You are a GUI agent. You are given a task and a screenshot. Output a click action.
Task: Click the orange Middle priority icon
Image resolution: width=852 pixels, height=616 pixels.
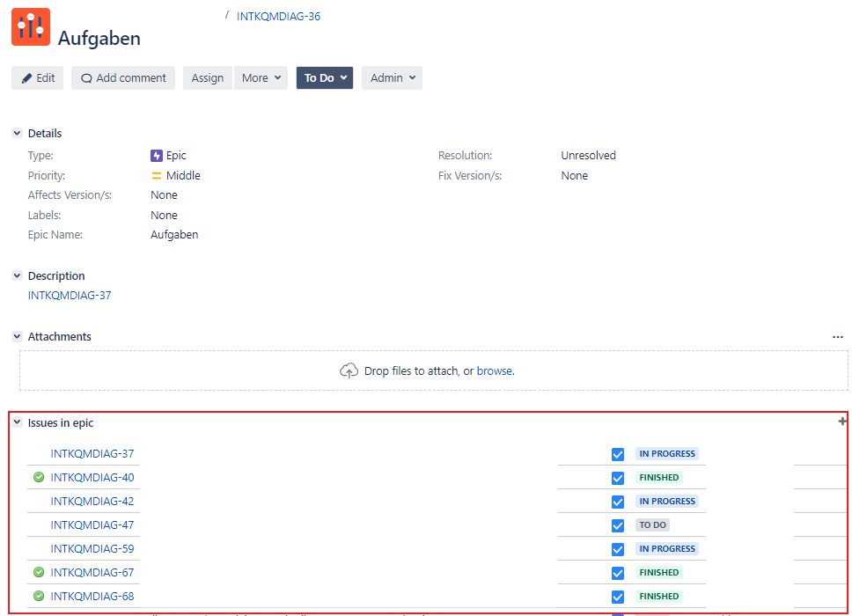pyautogui.click(x=157, y=175)
